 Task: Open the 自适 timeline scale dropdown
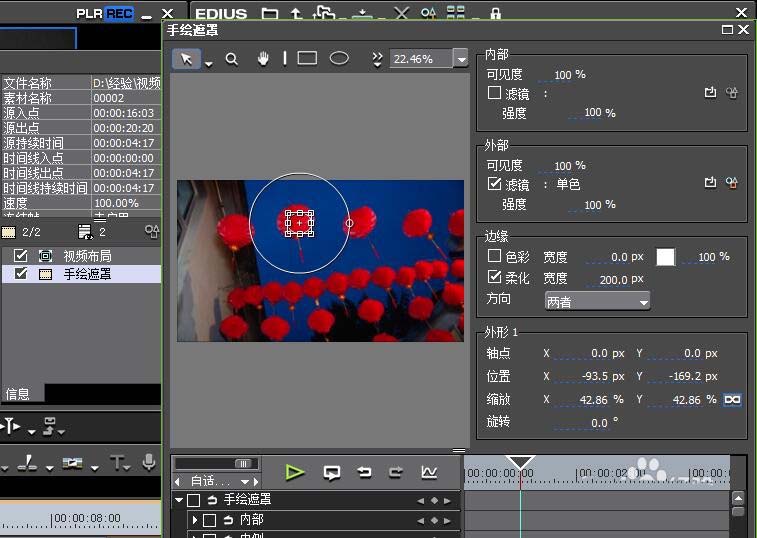(x=245, y=481)
